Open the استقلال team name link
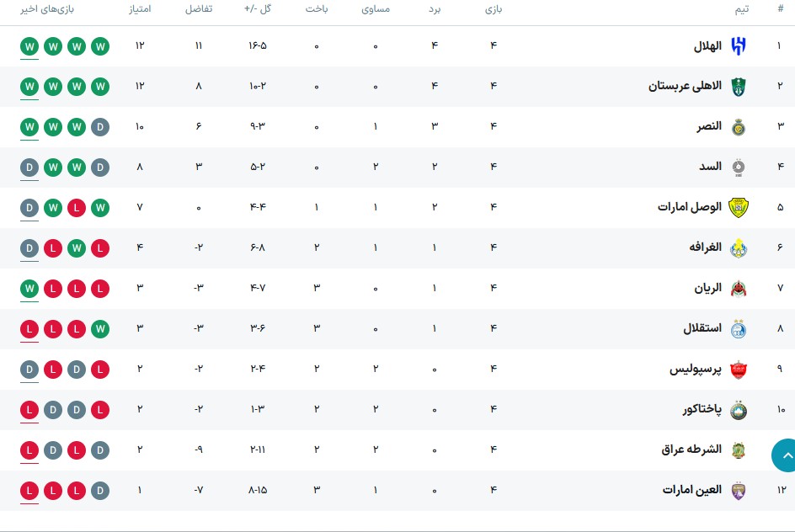 click(702, 329)
